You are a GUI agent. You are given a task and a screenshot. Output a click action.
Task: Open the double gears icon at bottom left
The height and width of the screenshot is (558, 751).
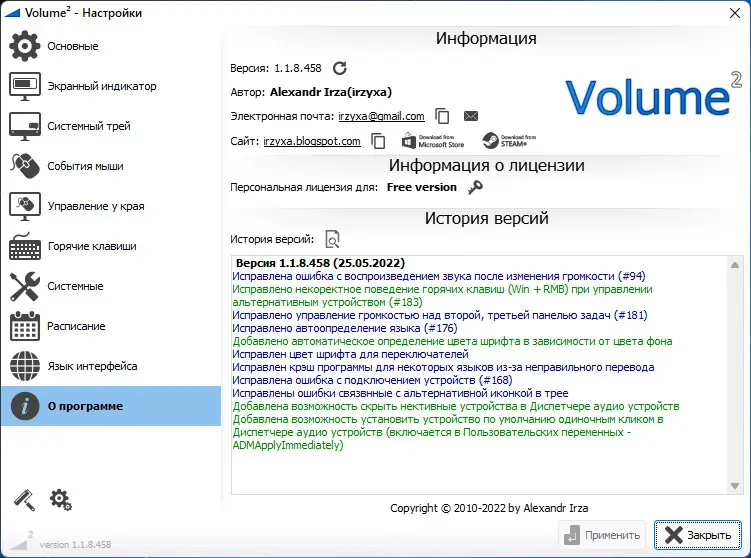coord(60,500)
